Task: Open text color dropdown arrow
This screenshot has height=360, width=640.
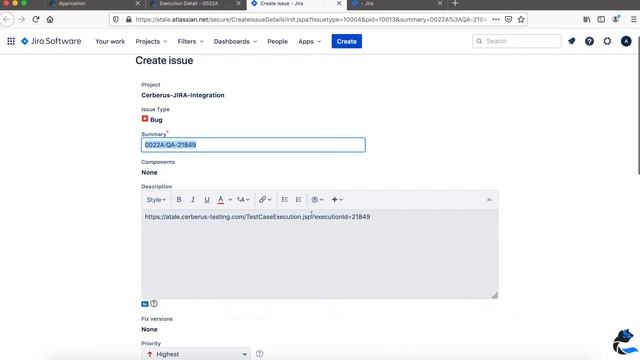Action: (x=230, y=200)
